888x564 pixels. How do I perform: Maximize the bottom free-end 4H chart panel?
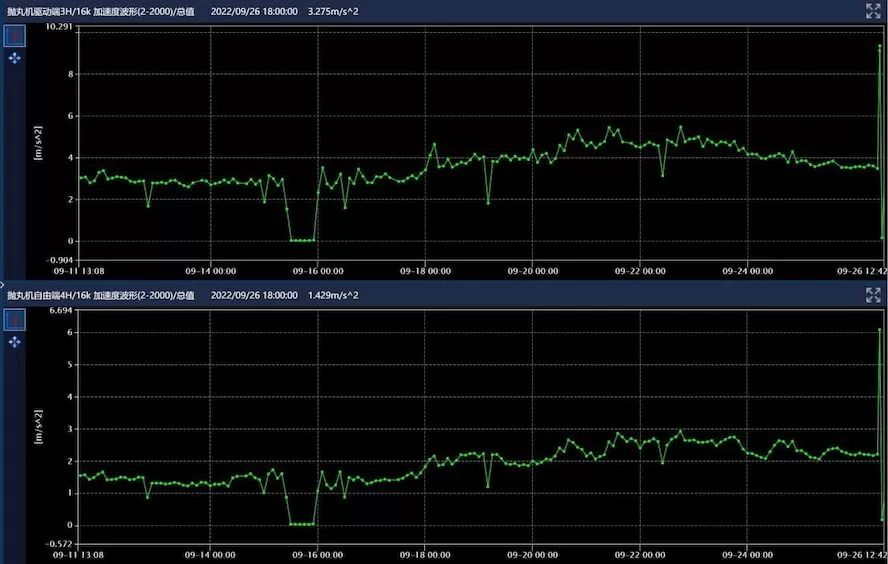pos(872,295)
